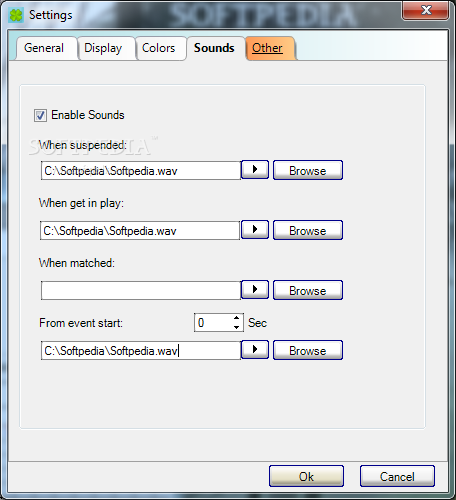Image resolution: width=456 pixels, height=500 pixels.
Task: Play the 'From event start' sound
Action: (x=255, y=350)
